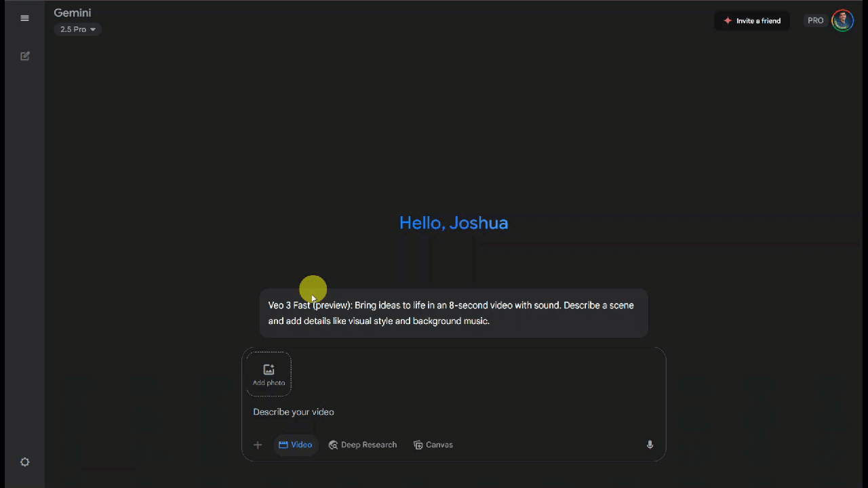Focus the Describe your video field
This screenshot has width=868, height=488.
coord(454,412)
